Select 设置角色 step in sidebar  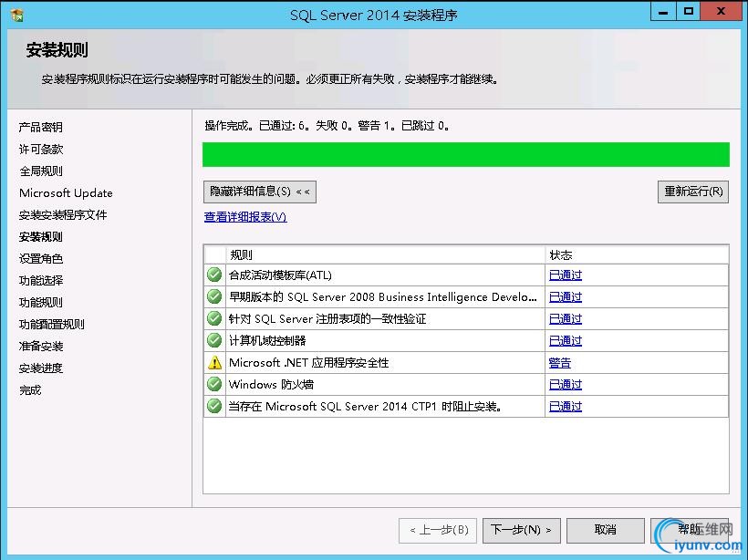(x=41, y=259)
